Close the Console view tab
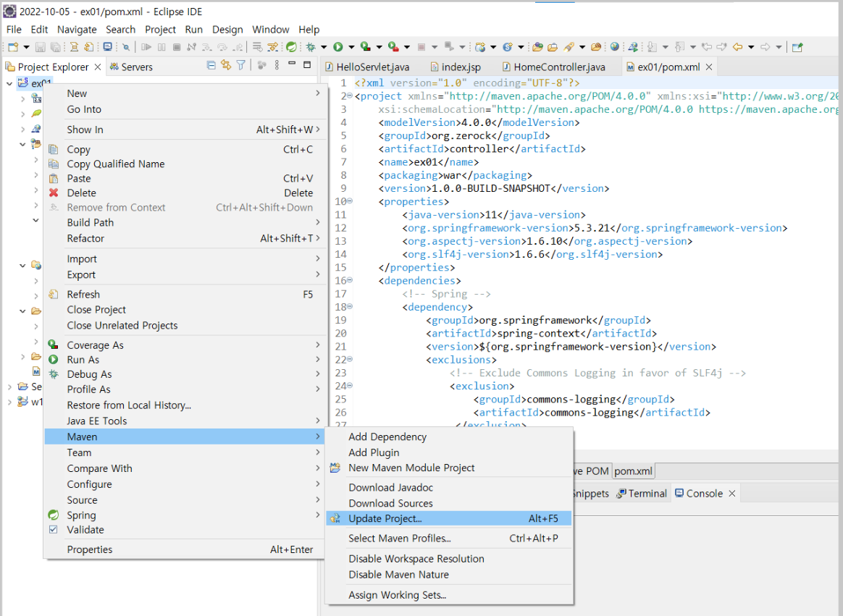 731,494
